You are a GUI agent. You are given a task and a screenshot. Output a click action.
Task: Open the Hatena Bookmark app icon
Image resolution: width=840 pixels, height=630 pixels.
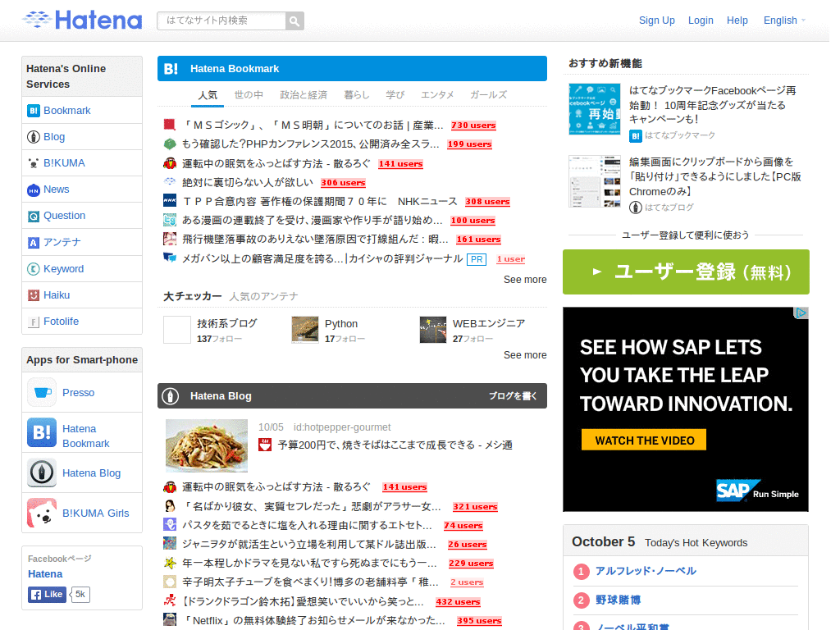pyautogui.click(x=42, y=432)
